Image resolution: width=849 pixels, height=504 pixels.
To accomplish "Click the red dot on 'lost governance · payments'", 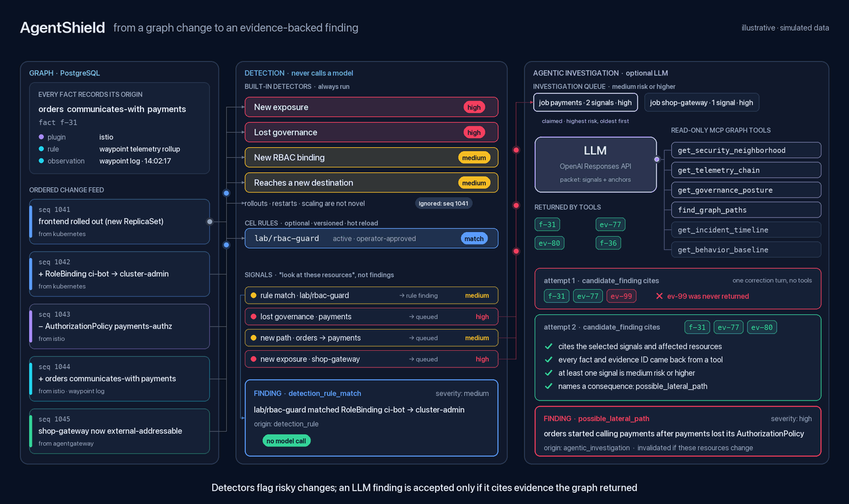I will point(253,316).
